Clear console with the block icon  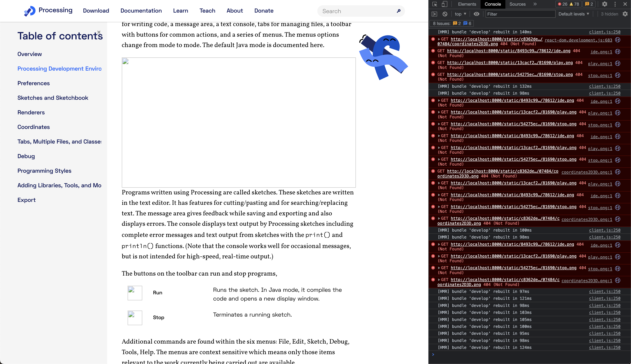click(x=445, y=14)
